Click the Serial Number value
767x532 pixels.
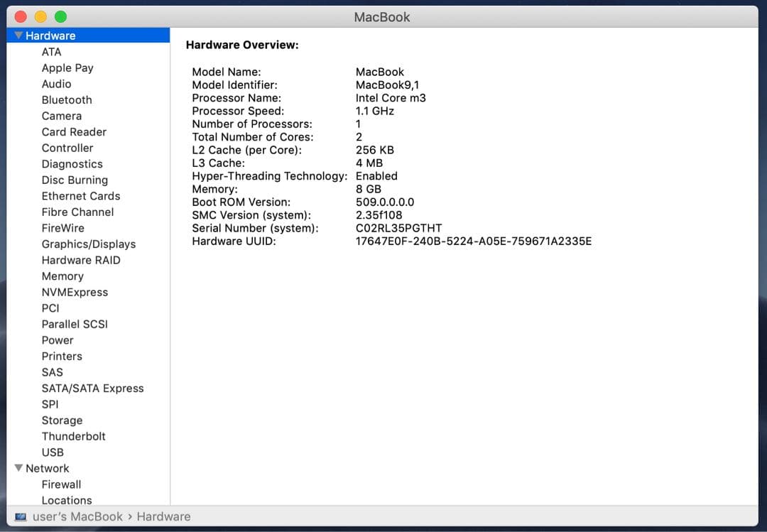point(398,228)
